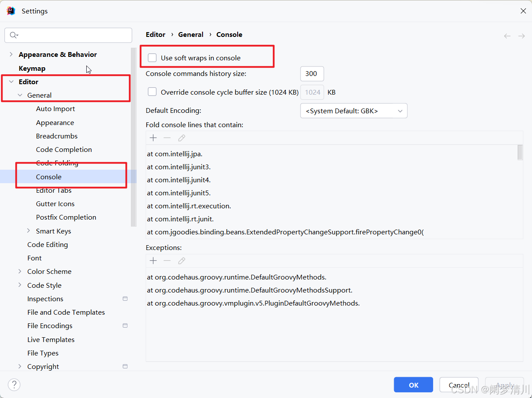532x398 pixels.
Task: Expand the Smart Keys tree node
Action: pos(29,231)
